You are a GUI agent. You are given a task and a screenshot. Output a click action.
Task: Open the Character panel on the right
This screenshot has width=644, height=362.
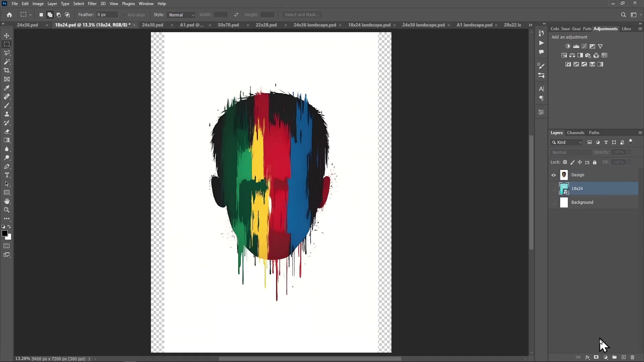tap(542, 89)
